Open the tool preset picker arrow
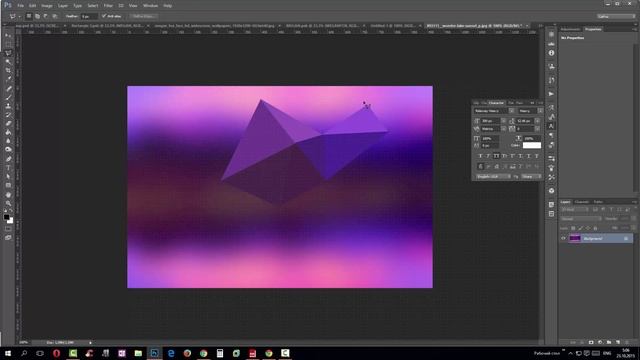Image resolution: width=640 pixels, height=360 pixels. (x=19, y=17)
